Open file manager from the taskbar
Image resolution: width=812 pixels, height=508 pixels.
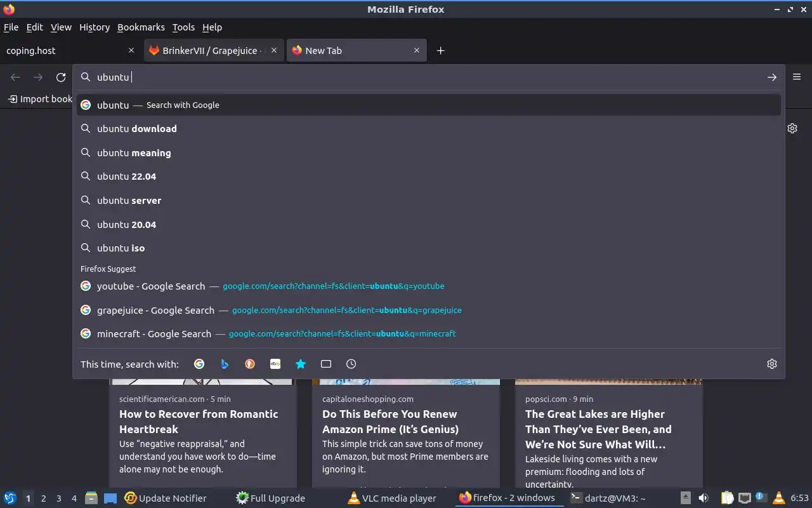[x=91, y=498]
